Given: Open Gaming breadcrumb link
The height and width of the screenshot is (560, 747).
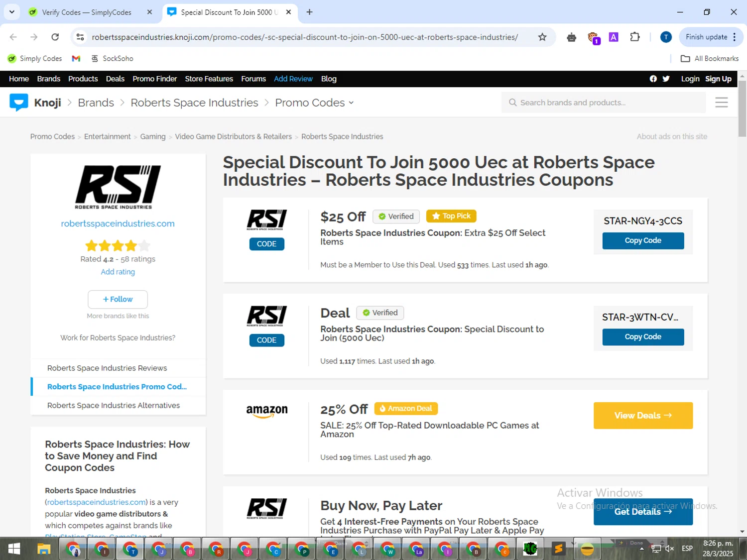Looking at the screenshot, I should coord(153,136).
